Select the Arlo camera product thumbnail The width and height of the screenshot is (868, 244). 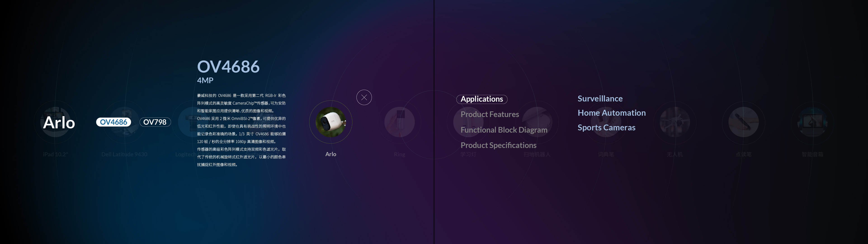(330, 122)
